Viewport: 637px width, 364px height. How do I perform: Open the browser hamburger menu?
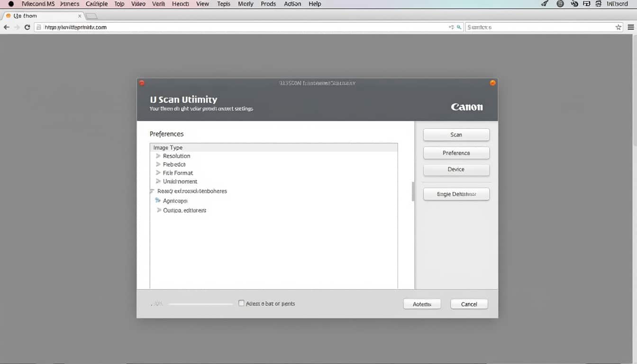click(631, 27)
